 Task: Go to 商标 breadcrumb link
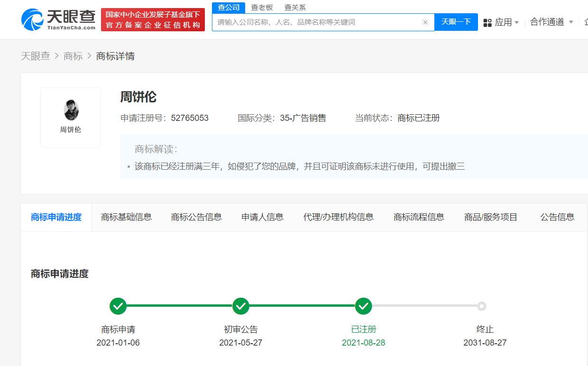73,56
